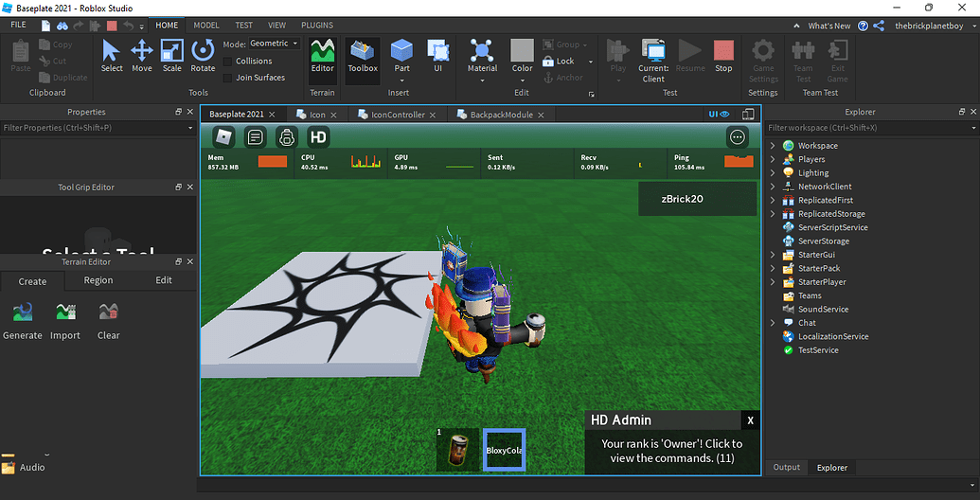Viewport: 980px width, 500px height.
Task: Switch to the VIEW ribbon tab
Action: pyautogui.click(x=276, y=26)
